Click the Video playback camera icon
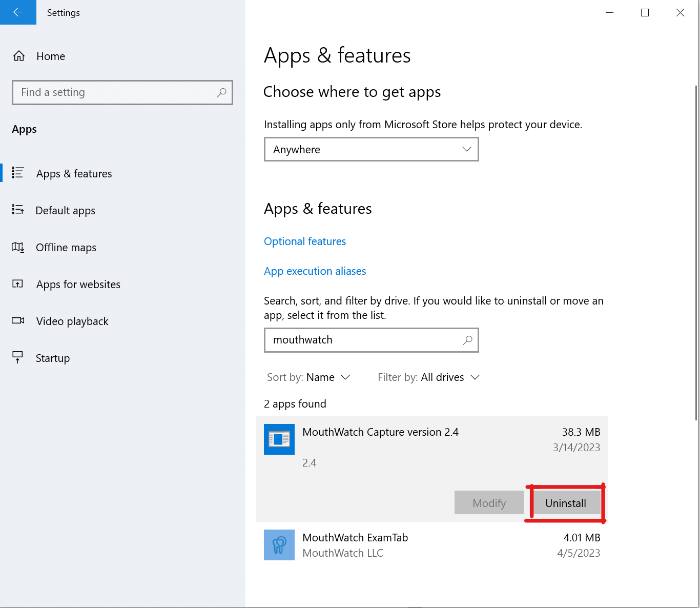This screenshot has width=700, height=608. (18, 320)
